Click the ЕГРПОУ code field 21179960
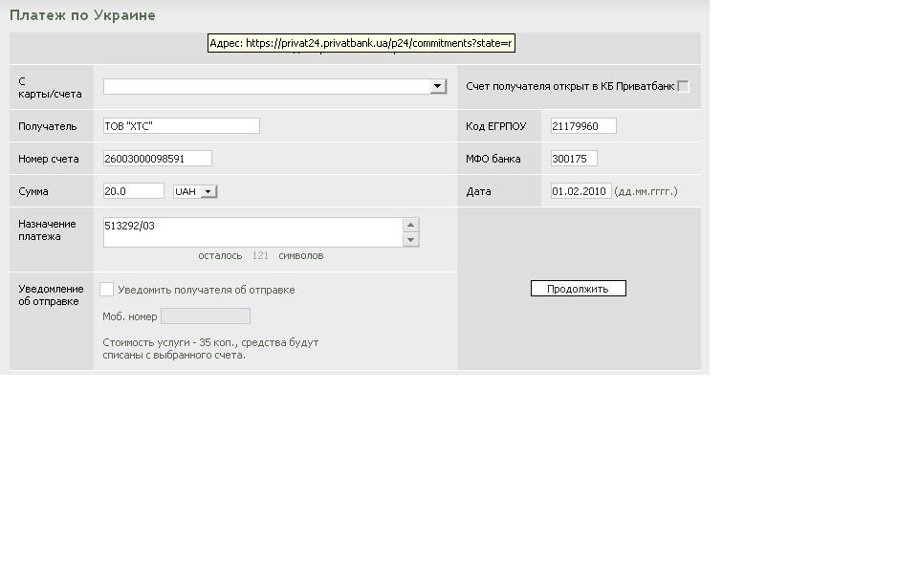Screen dimensions: 920x588 pos(583,125)
